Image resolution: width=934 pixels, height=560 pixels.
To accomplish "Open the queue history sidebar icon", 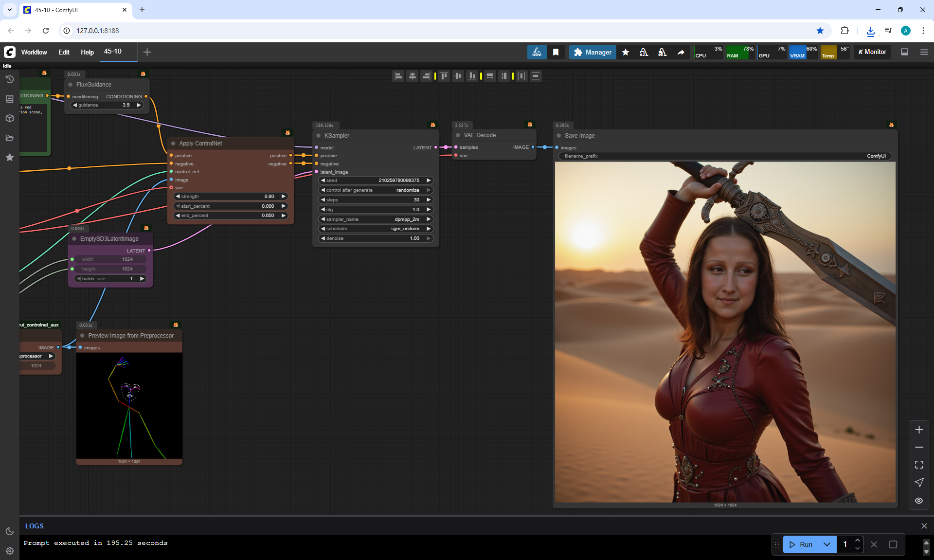I will 9,79.
